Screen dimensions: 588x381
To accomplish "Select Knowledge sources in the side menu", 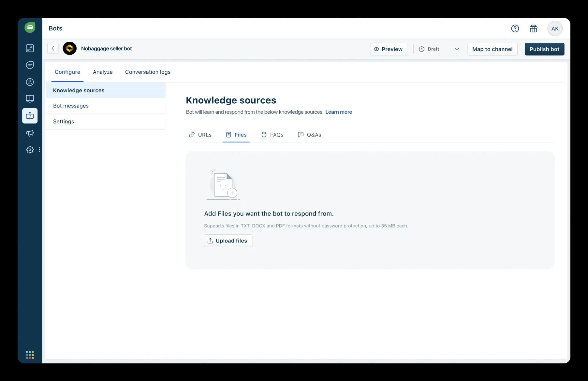I will (x=106, y=90).
